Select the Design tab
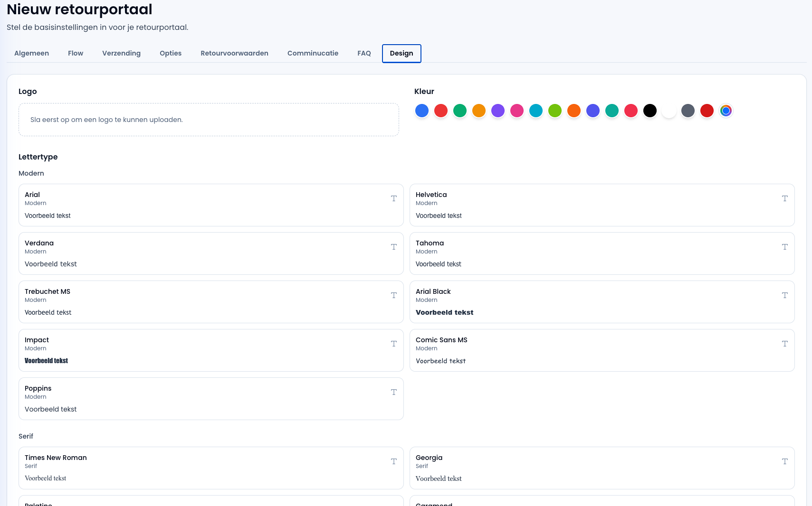 coord(401,53)
